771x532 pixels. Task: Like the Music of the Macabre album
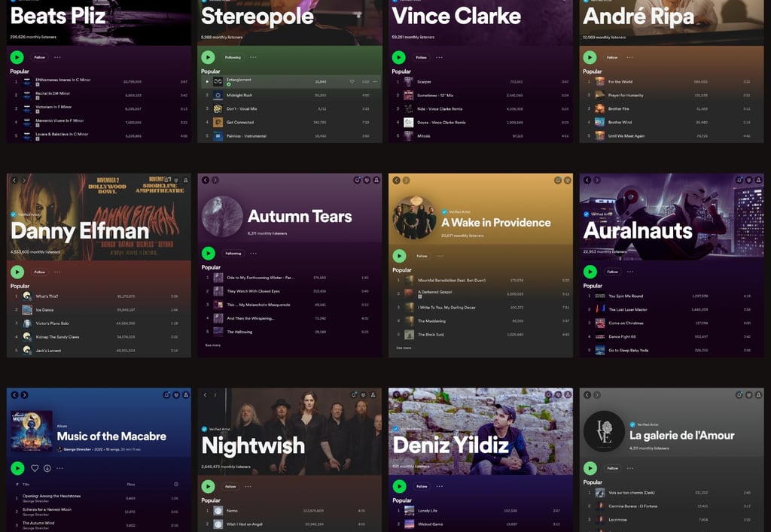click(x=35, y=468)
